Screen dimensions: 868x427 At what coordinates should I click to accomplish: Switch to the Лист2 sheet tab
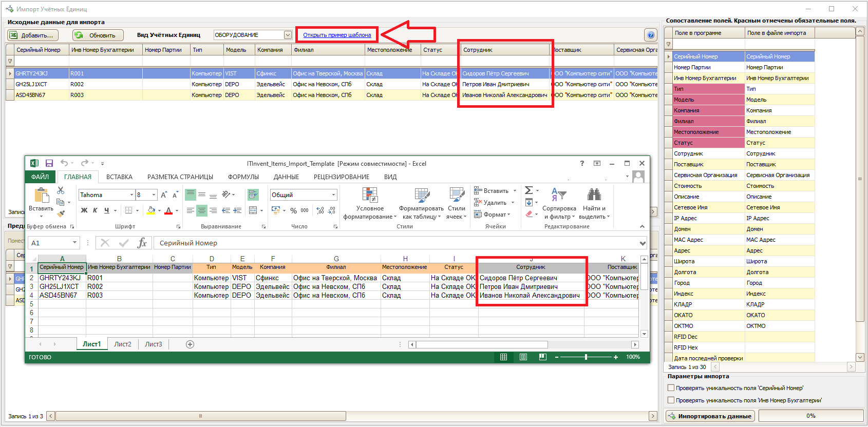123,344
